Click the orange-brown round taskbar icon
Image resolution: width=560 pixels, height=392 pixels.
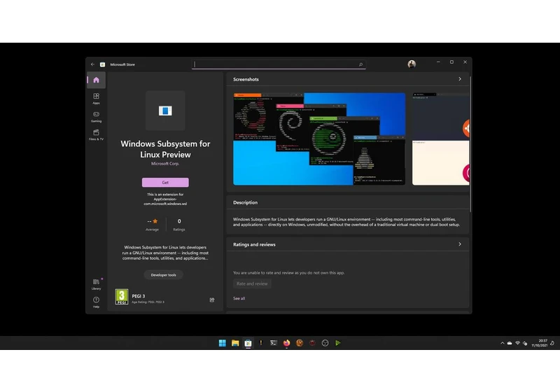(300, 343)
